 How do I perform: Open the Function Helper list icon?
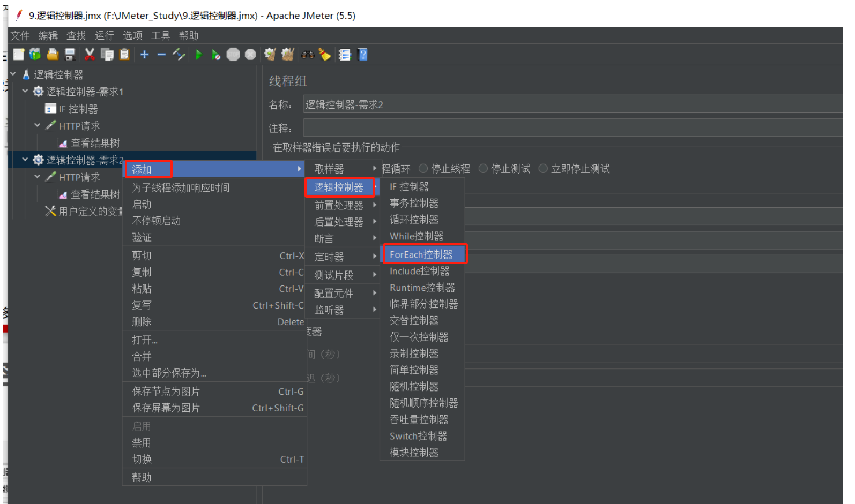345,55
